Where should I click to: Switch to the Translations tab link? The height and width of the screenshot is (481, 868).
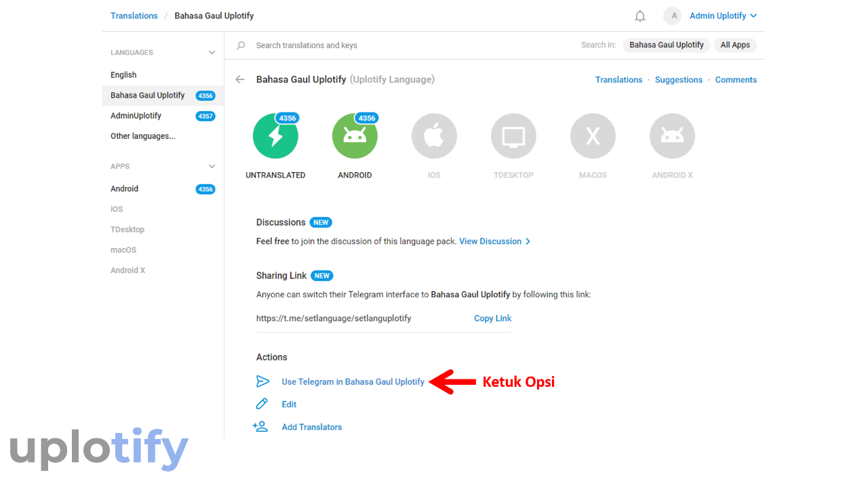[x=618, y=80]
